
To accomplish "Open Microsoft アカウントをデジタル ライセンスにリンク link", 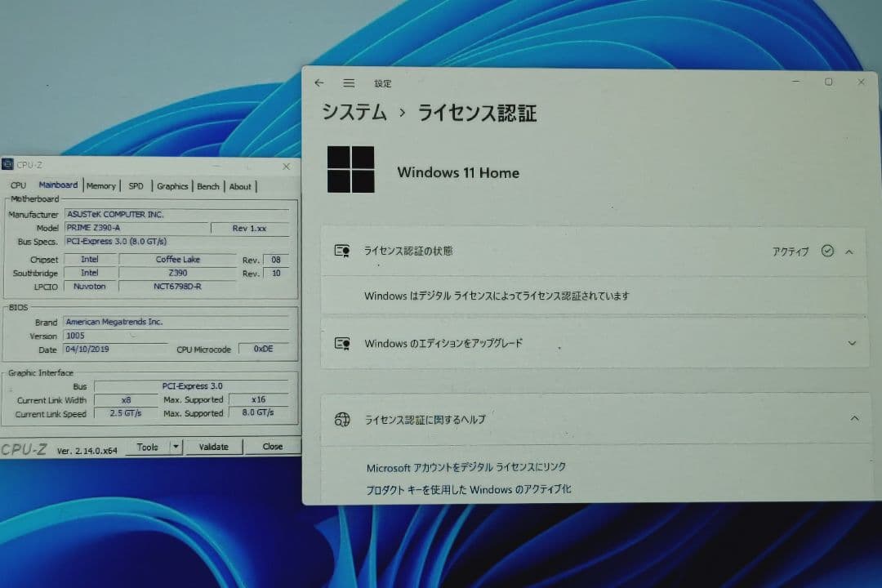I will (465, 468).
